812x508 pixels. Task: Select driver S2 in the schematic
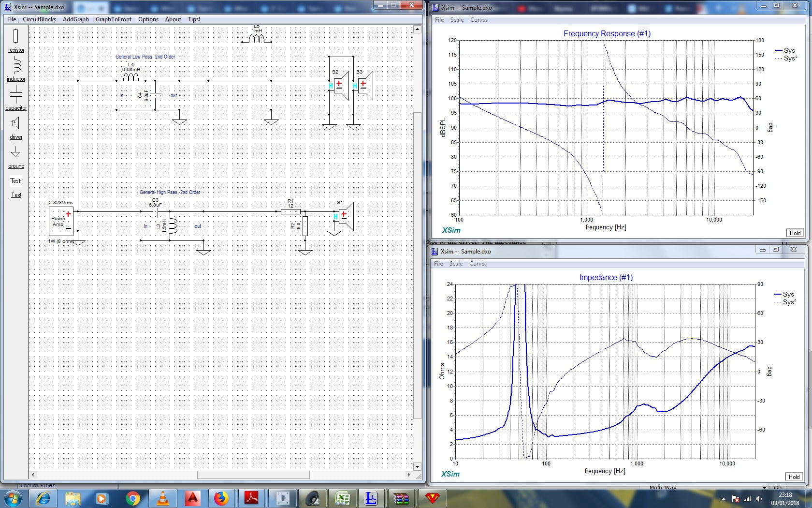click(341, 86)
